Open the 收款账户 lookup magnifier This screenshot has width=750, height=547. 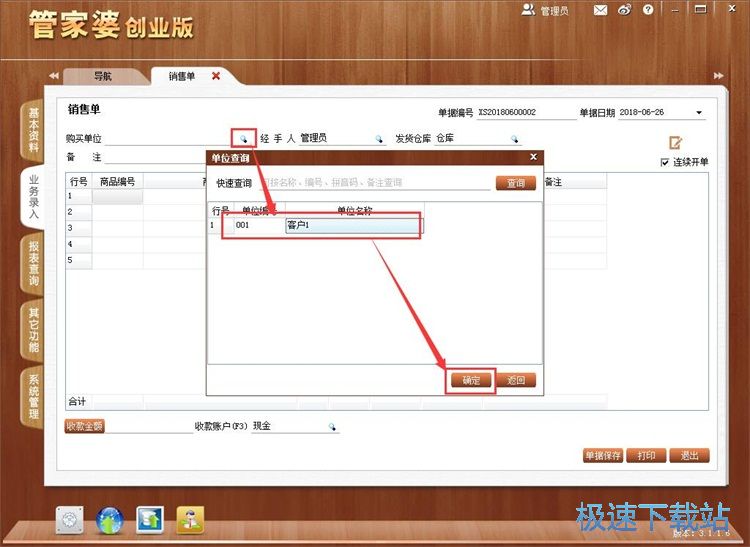332,427
